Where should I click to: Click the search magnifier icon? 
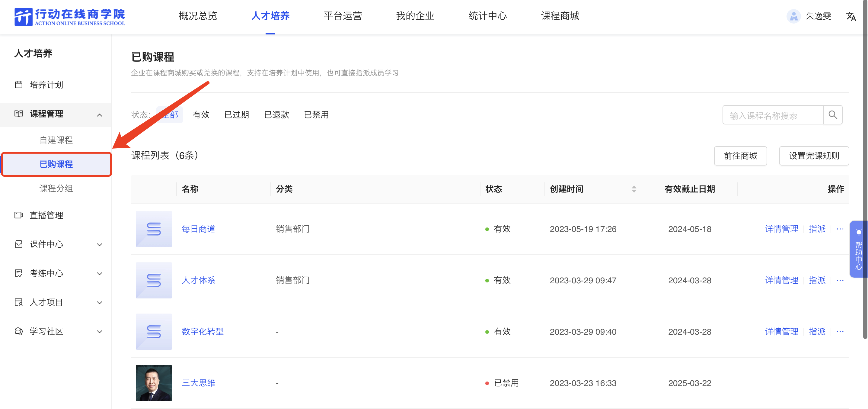click(x=833, y=115)
